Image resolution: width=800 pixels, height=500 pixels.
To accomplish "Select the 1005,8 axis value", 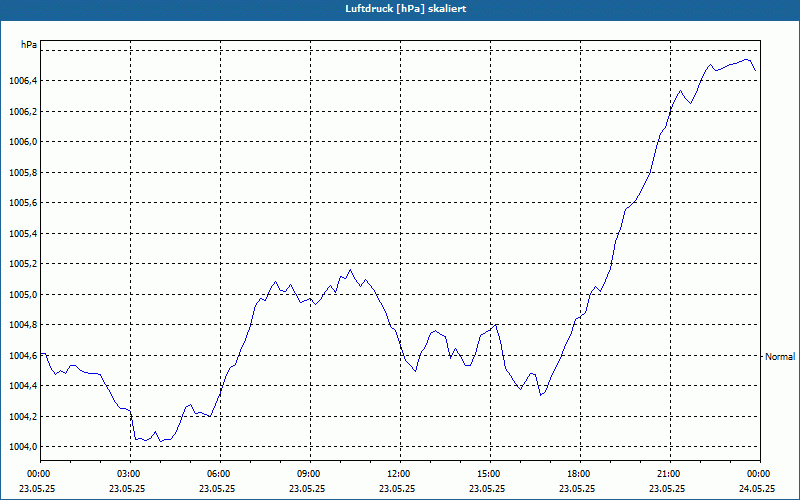I will (23, 172).
